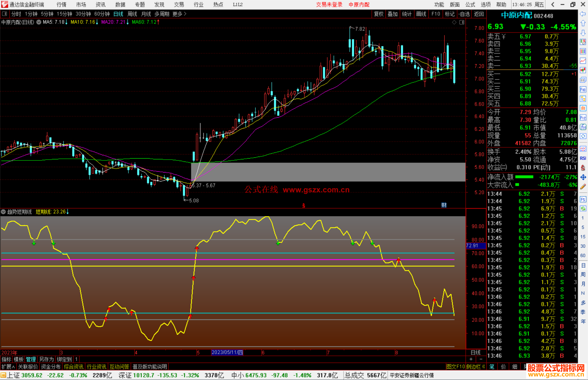Click the 净流入额 green progress bar
Viewport: 588px width, 380px height.
click(x=524, y=177)
